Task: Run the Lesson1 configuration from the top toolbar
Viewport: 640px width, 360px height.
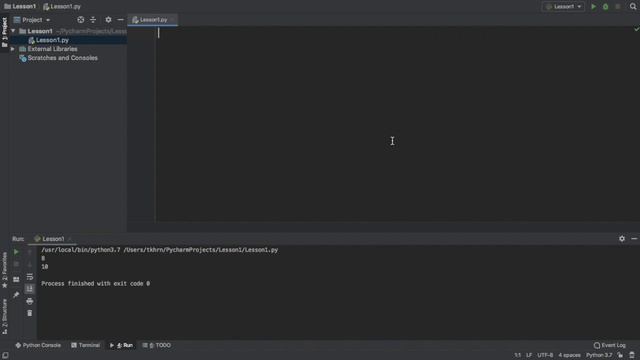Action: (593, 7)
